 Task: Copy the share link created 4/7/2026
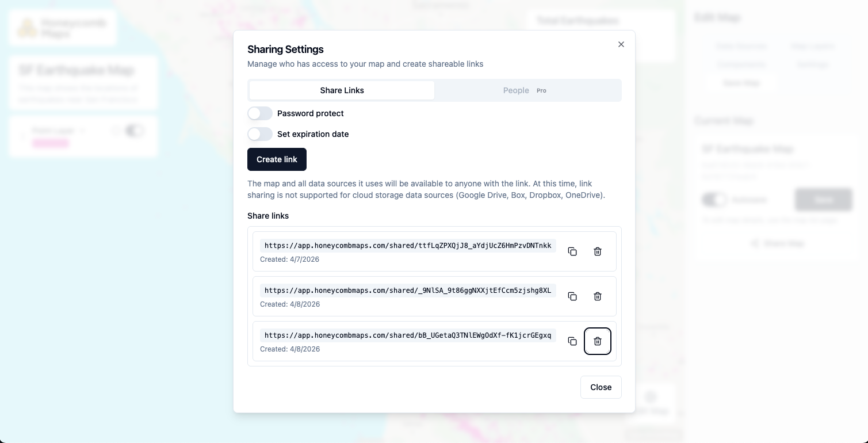(572, 251)
